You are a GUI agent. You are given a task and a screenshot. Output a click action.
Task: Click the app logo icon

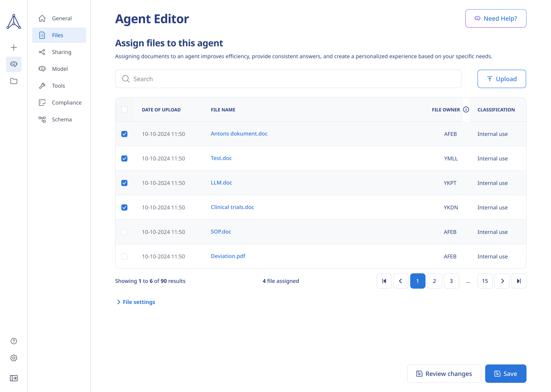[14, 21]
